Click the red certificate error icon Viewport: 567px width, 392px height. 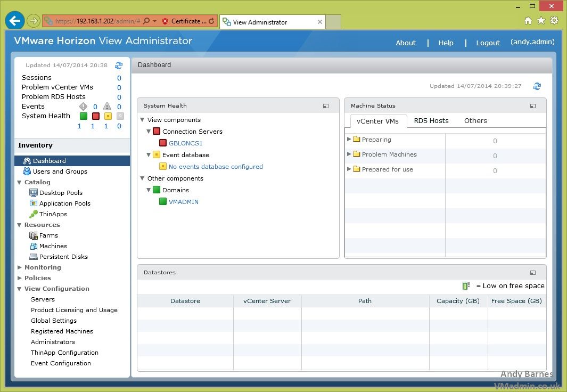[x=165, y=21]
